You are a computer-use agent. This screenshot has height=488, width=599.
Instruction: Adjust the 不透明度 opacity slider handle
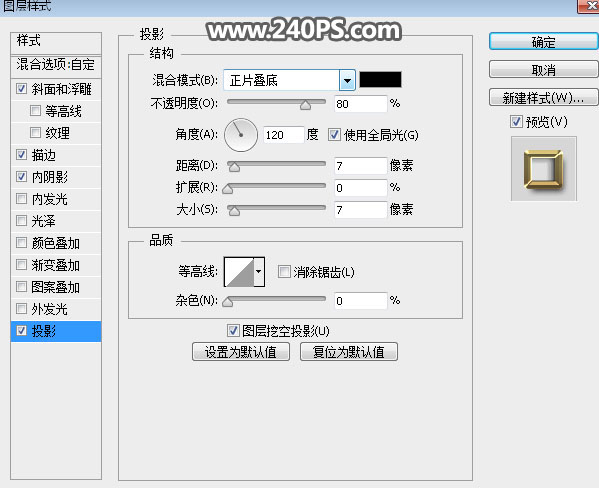[x=305, y=105]
